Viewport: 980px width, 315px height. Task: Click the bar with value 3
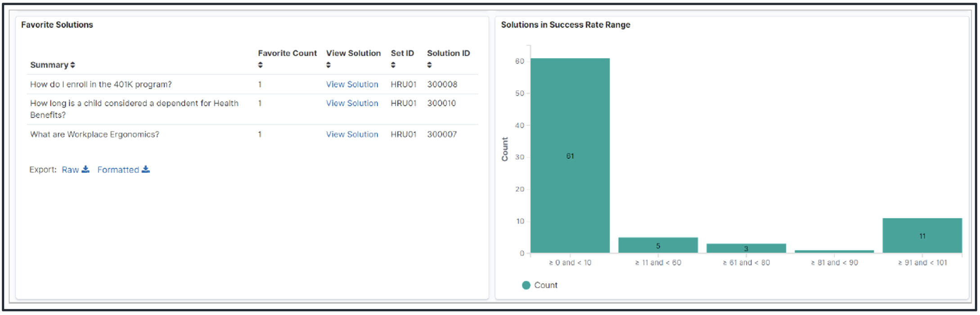pos(746,248)
